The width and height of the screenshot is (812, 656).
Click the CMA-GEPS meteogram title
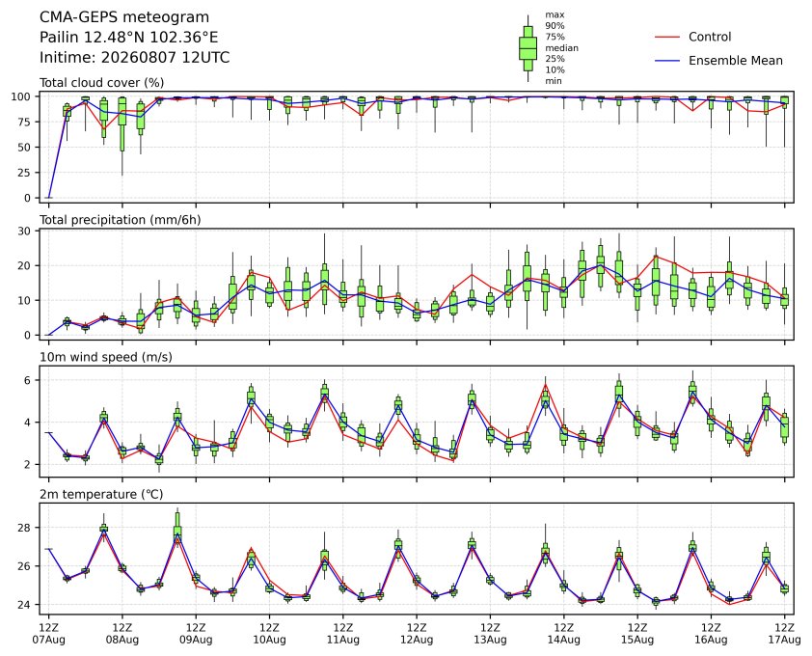(x=124, y=17)
